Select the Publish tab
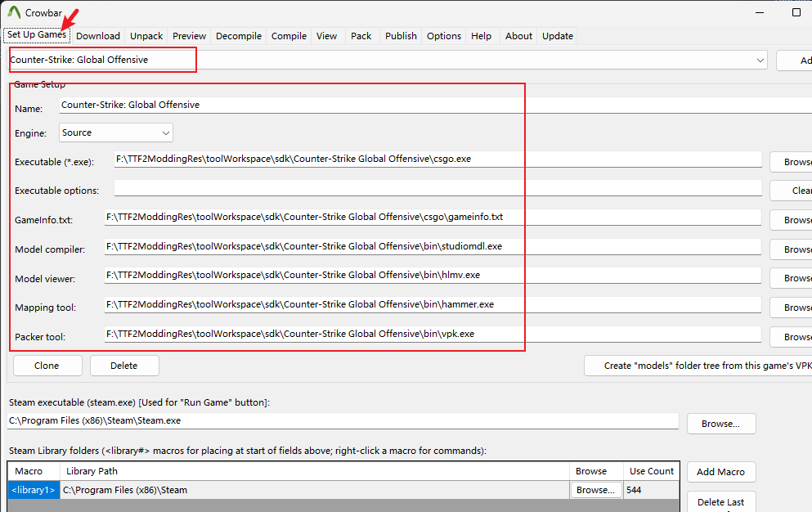 (x=401, y=36)
